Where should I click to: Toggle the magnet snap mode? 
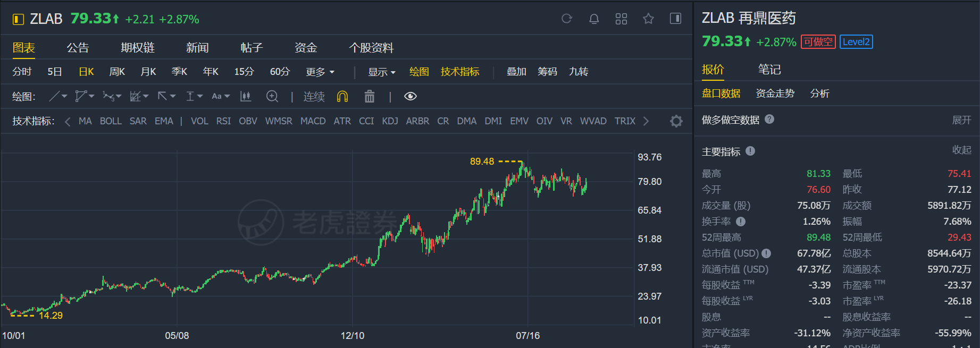[342, 96]
